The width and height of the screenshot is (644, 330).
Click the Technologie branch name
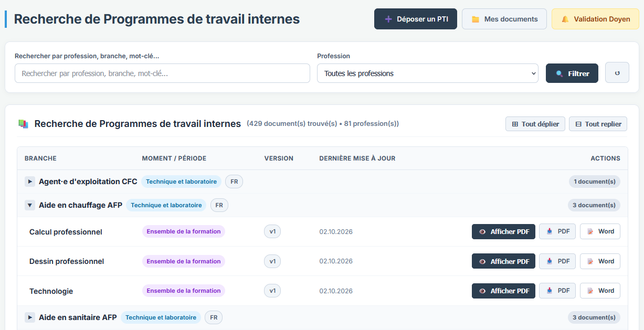[x=51, y=291]
